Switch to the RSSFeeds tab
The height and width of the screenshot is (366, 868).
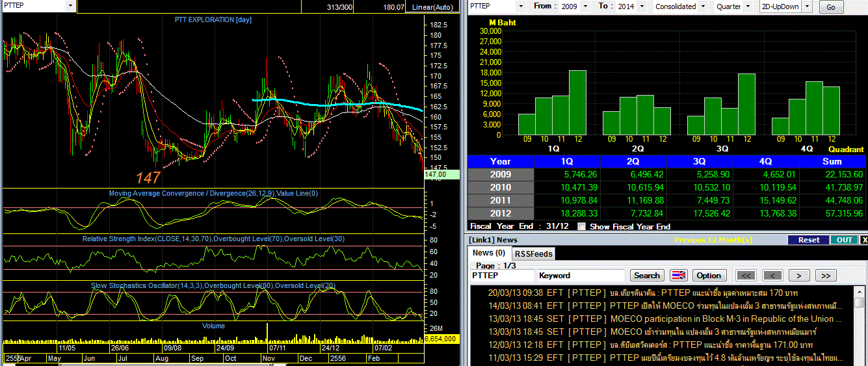click(533, 254)
